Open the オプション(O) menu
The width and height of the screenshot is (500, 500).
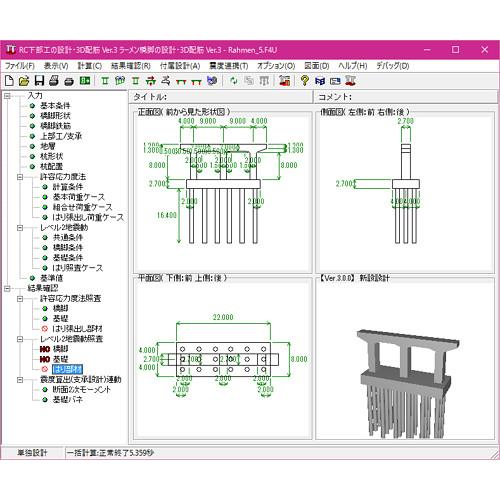coord(276,66)
